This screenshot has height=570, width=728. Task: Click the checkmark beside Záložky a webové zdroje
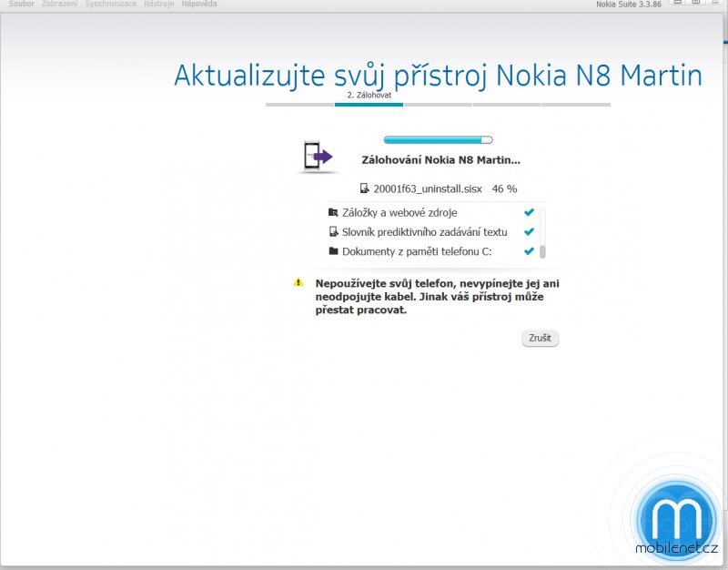[x=529, y=210]
